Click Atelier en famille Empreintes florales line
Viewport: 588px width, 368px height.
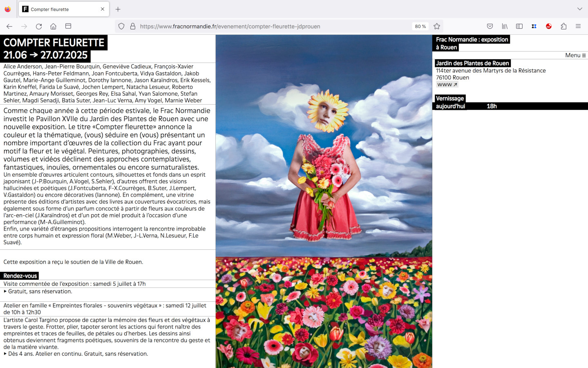click(x=105, y=309)
